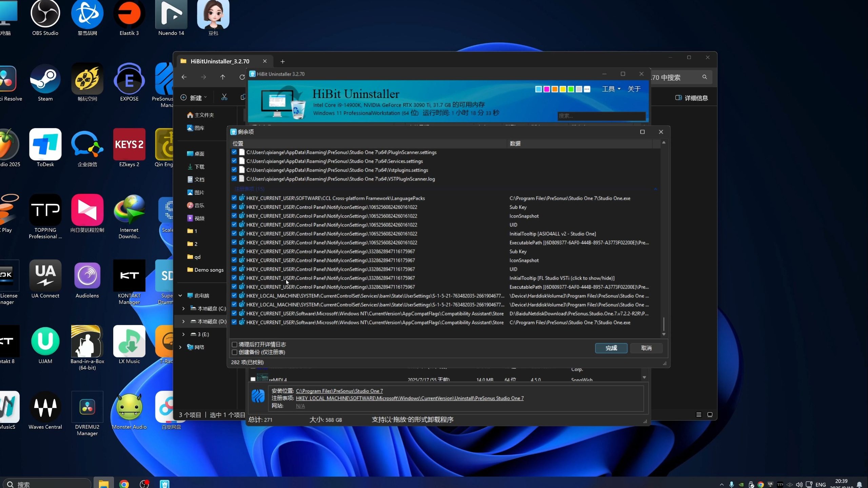Open Monster Audio desktop icon
The image size is (868, 488).
129,411
